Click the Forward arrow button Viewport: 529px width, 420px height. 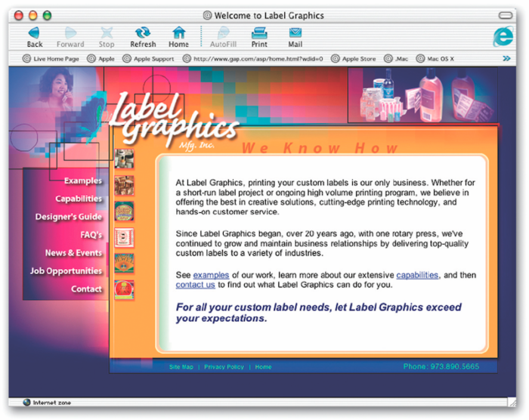point(70,37)
